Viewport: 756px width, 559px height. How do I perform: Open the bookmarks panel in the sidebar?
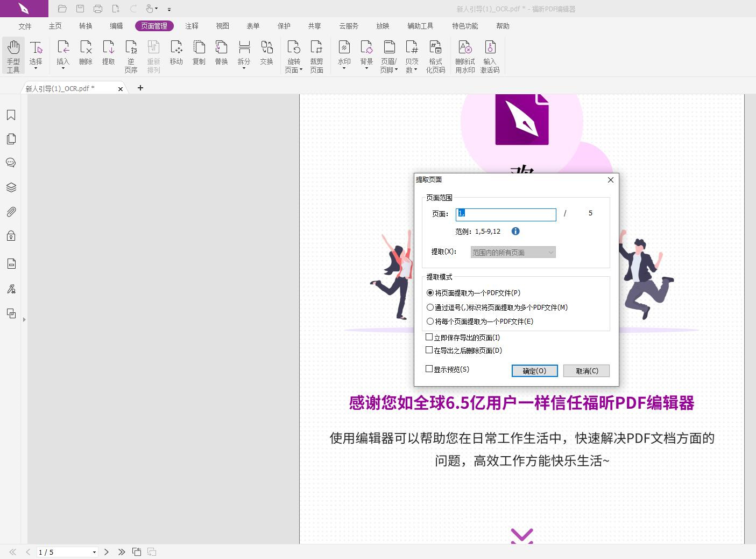tap(11, 115)
